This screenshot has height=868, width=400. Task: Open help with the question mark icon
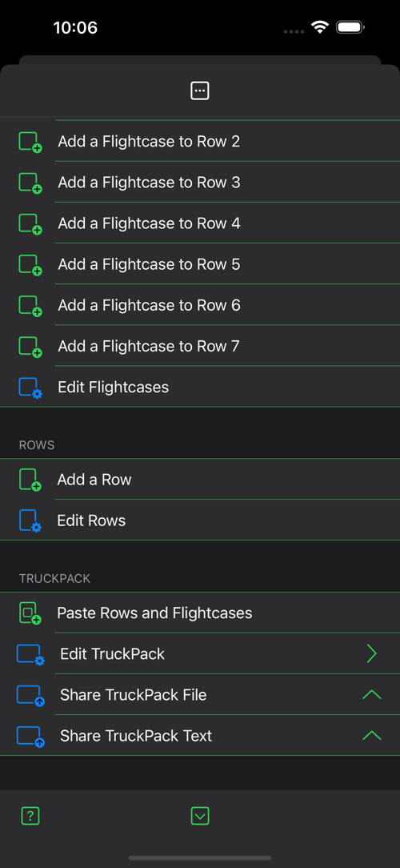(x=30, y=815)
